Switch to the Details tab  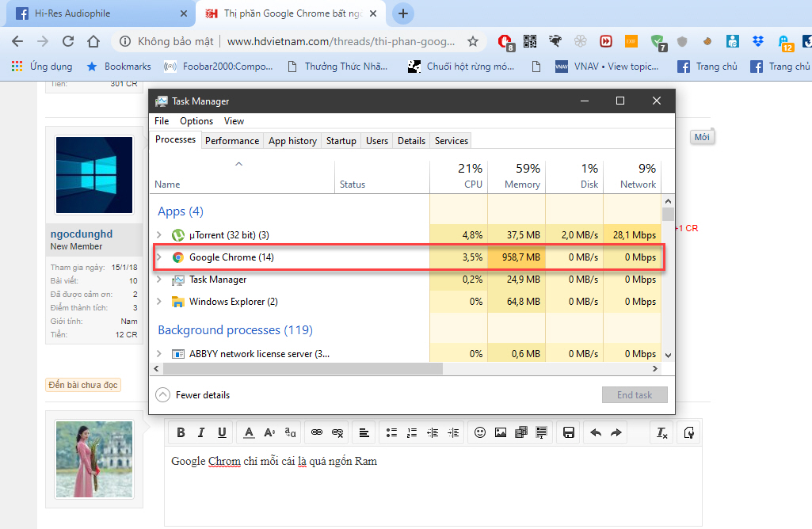coord(411,141)
